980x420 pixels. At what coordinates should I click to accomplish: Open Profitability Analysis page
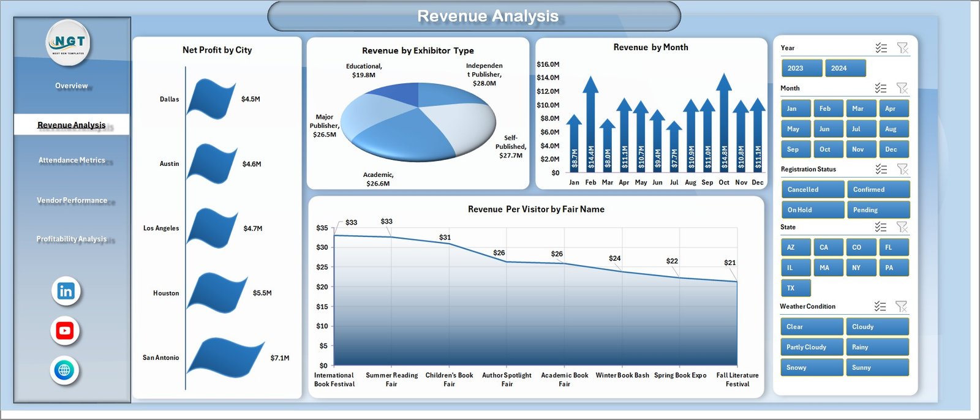coord(72,239)
